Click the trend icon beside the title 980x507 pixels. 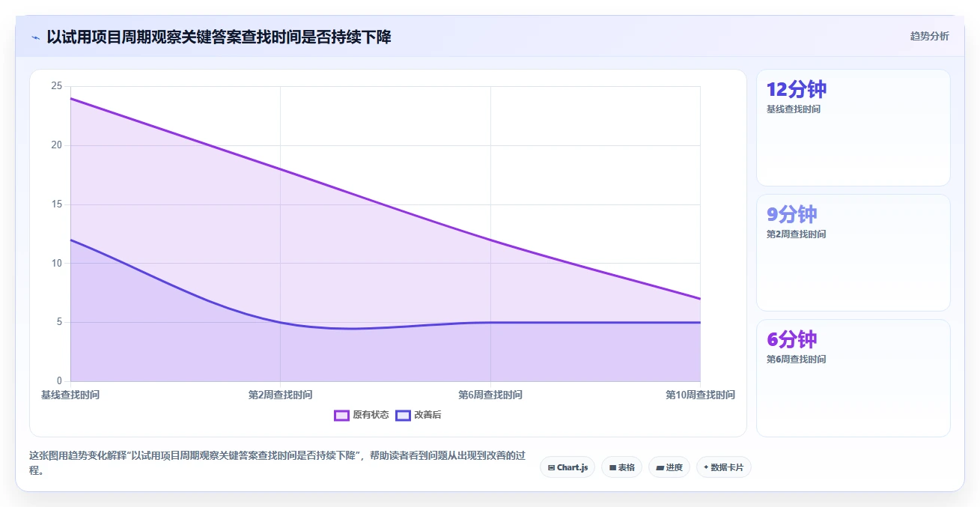point(35,37)
